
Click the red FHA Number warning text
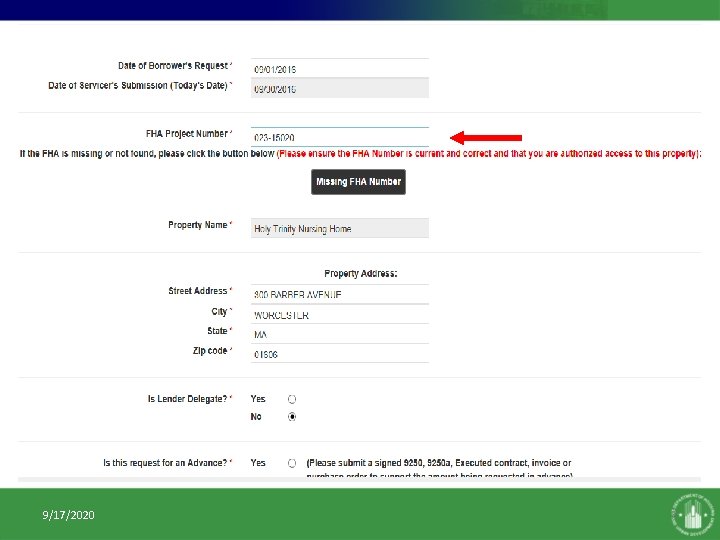[x=489, y=153]
